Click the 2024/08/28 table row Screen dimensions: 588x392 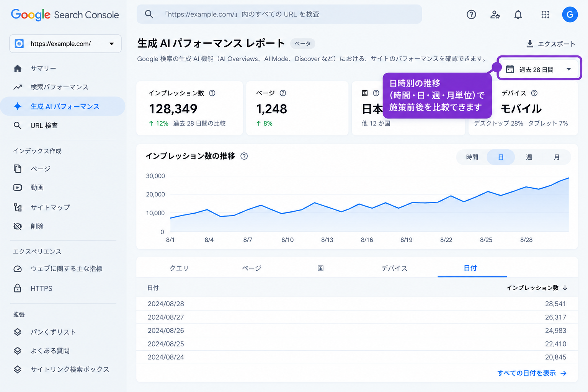pos(357,304)
